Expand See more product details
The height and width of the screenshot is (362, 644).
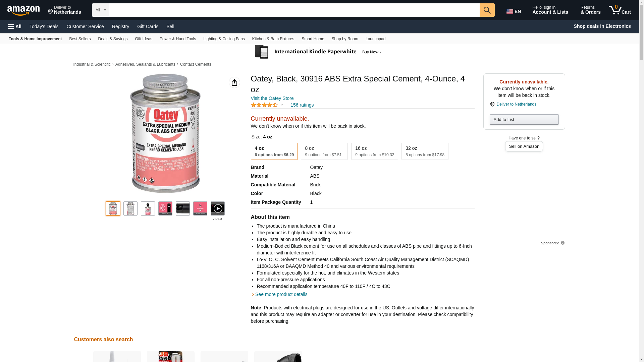281,294
